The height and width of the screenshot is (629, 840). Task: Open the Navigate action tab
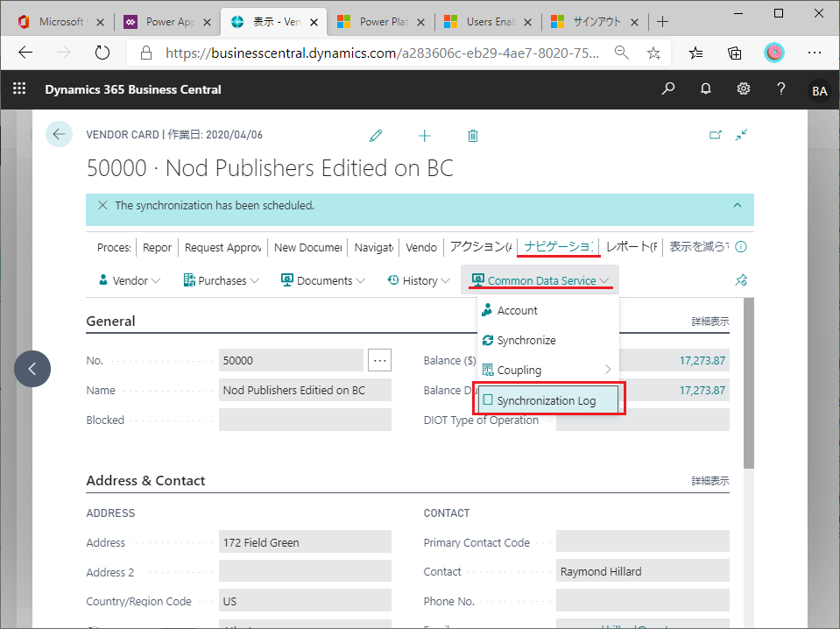pyautogui.click(x=374, y=247)
